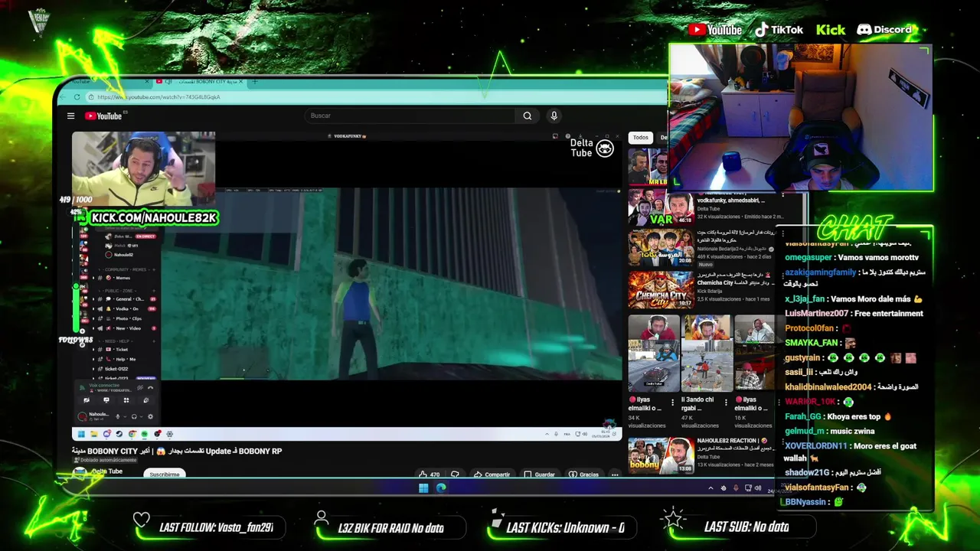Click the browser address bar URL
This screenshot has height=551, width=980.
pos(158,97)
